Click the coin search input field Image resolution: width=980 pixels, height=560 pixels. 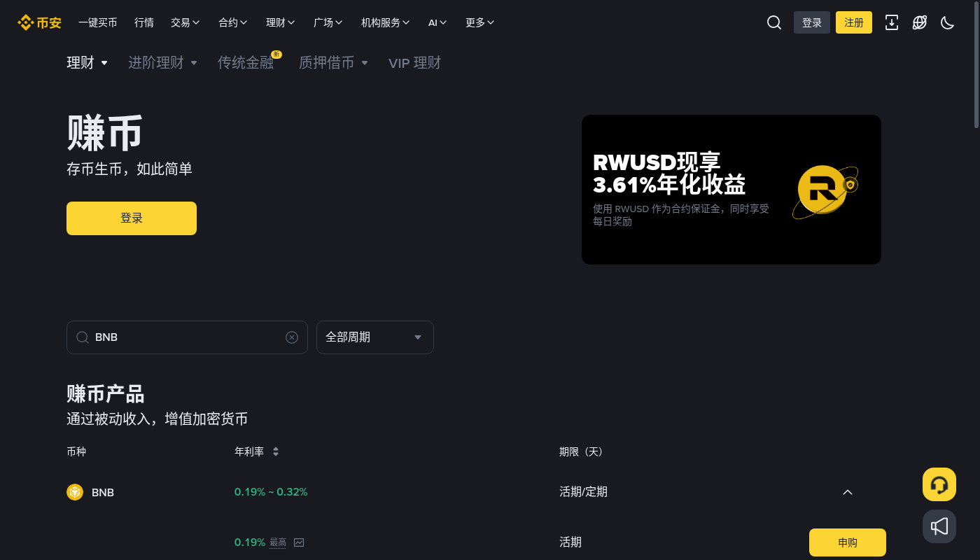click(x=187, y=337)
